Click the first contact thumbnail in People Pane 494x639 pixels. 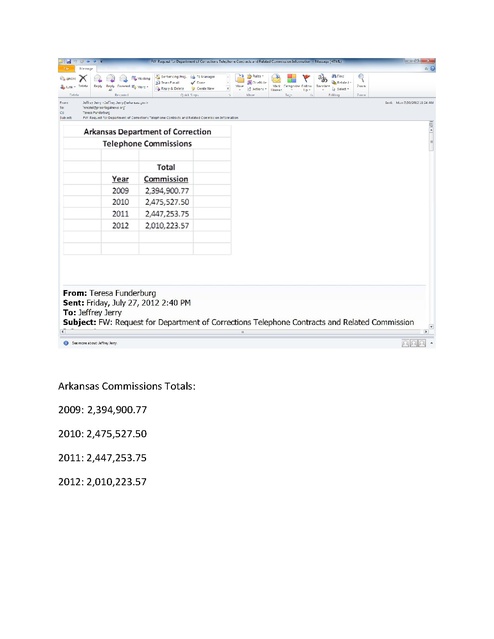(x=405, y=343)
